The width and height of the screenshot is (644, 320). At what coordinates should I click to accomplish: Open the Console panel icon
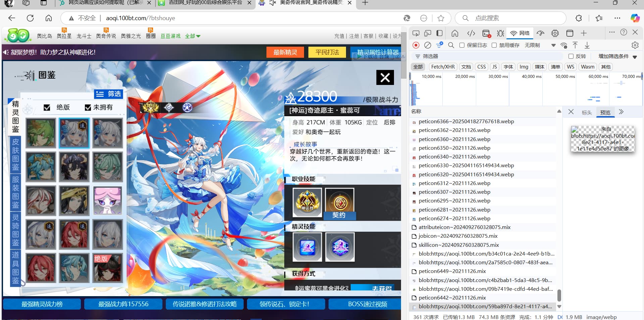click(486, 33)
